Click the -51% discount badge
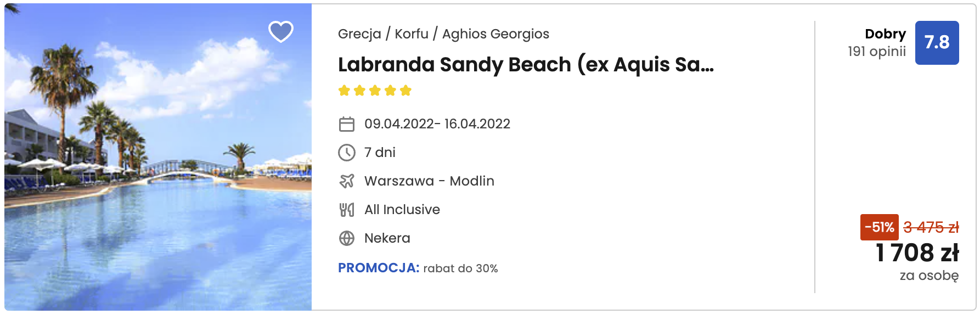 pos(879,227)
